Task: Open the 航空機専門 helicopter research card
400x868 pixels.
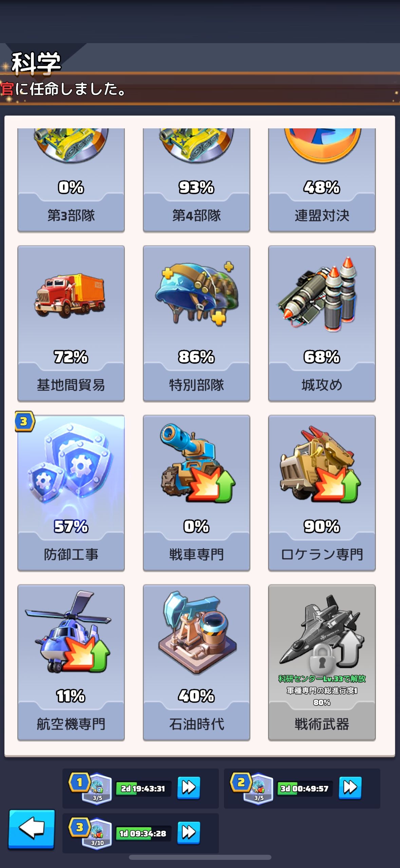Action: click(71, 662)
